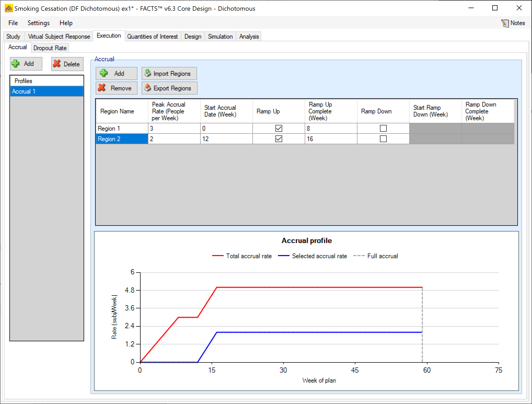The image size is (532, 404).
Task: Enable Ramp Down for Region 1
Action: 383,128
